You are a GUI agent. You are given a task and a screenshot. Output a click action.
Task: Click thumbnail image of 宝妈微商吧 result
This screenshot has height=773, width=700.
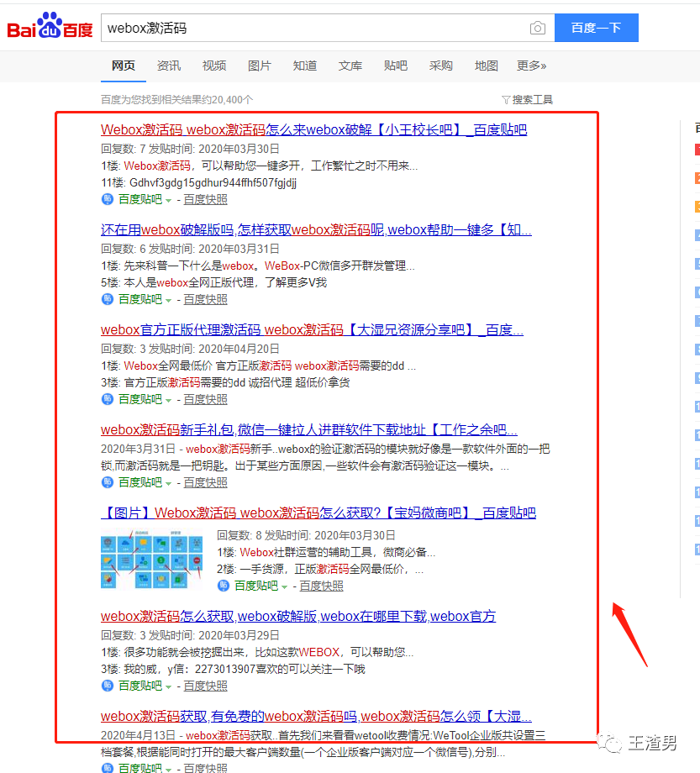click(x=152, y=559)
